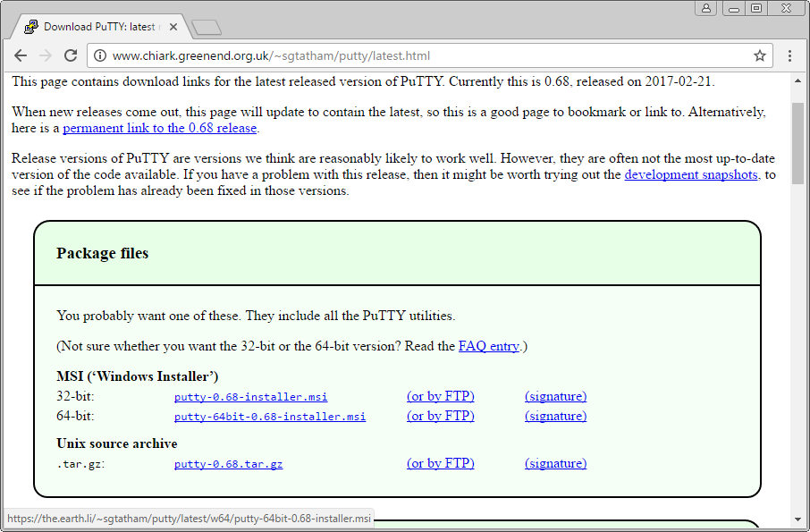Click the 32-bit installer signature link
Image resolution: width=810 pixels, height=532 pixels.
point(555,396)
